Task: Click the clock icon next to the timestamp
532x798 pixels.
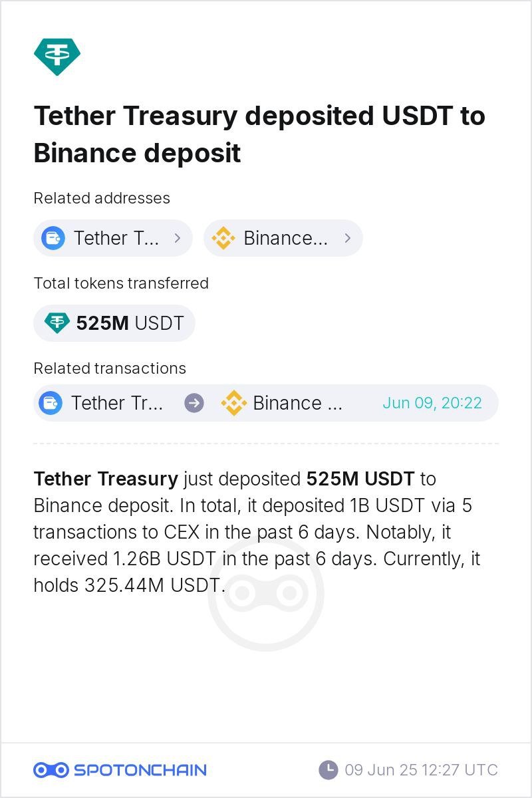Action: point(329,770)
